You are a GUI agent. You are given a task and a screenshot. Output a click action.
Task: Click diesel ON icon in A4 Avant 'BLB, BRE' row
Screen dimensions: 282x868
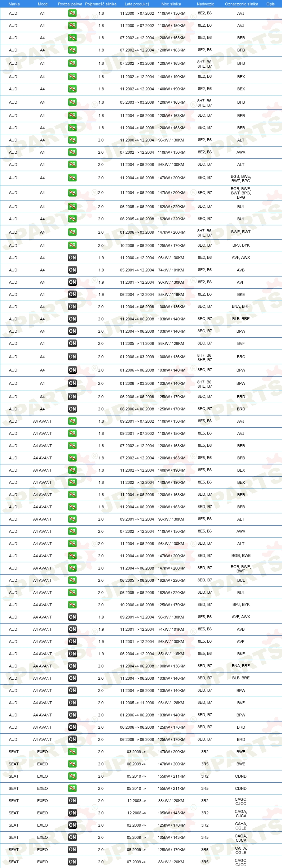72,678
